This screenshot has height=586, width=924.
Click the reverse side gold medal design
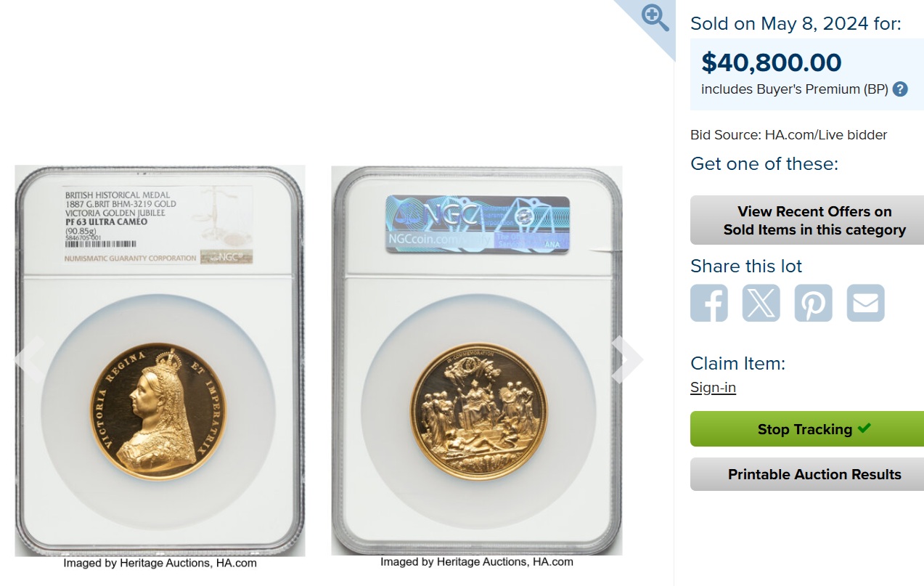pos(478,412)
